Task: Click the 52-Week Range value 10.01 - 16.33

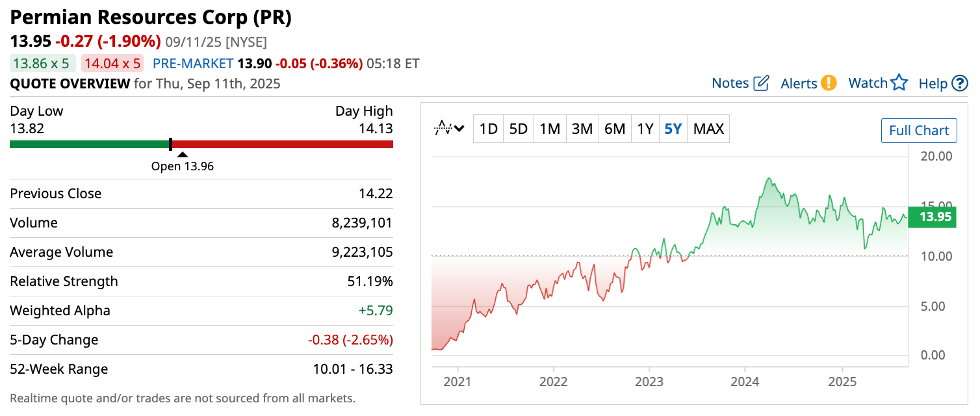Action: click(353, 369)
